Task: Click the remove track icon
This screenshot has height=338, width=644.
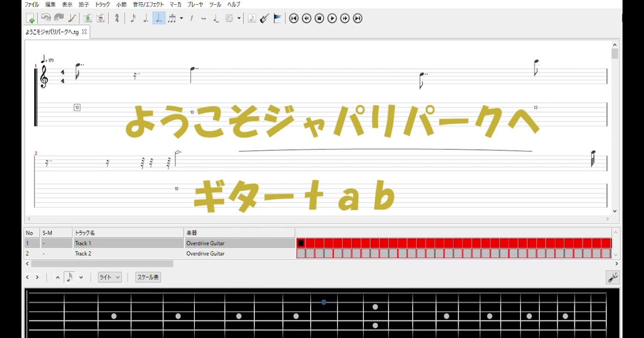Action: coord(100,18)
